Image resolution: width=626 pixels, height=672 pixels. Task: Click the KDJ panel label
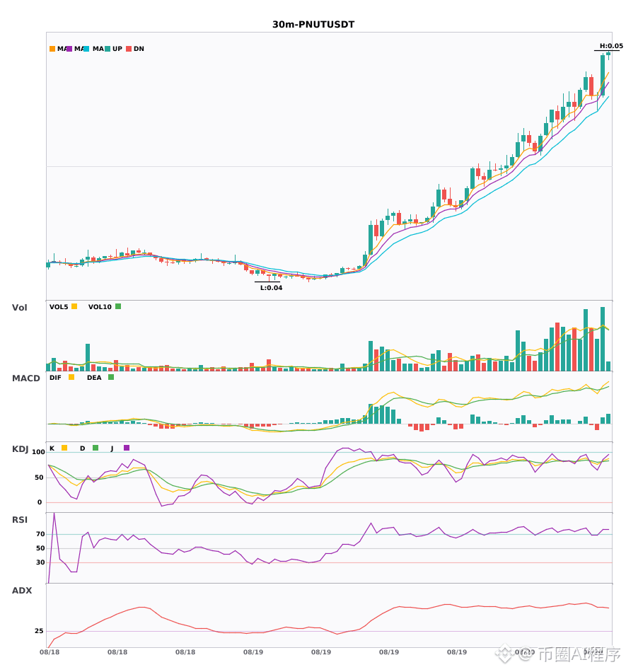[20, 449]
